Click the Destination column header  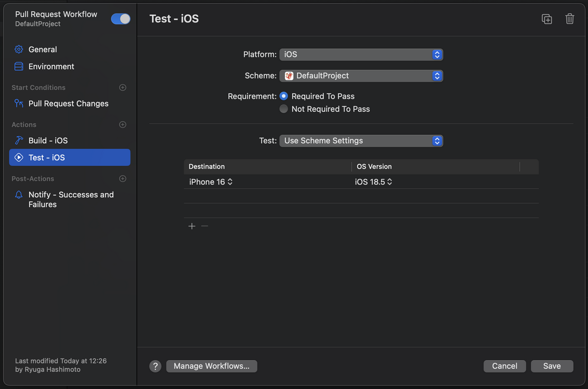coord(268,167)
